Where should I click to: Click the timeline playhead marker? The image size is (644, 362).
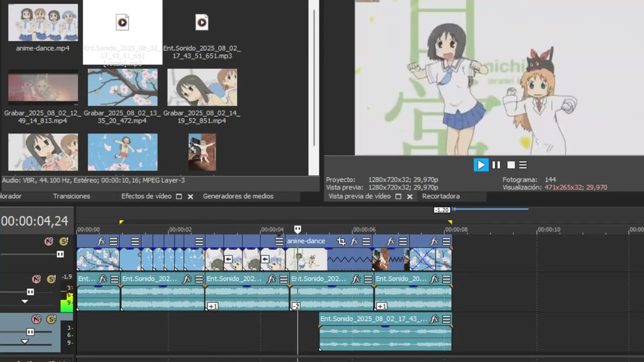(297, 229)
